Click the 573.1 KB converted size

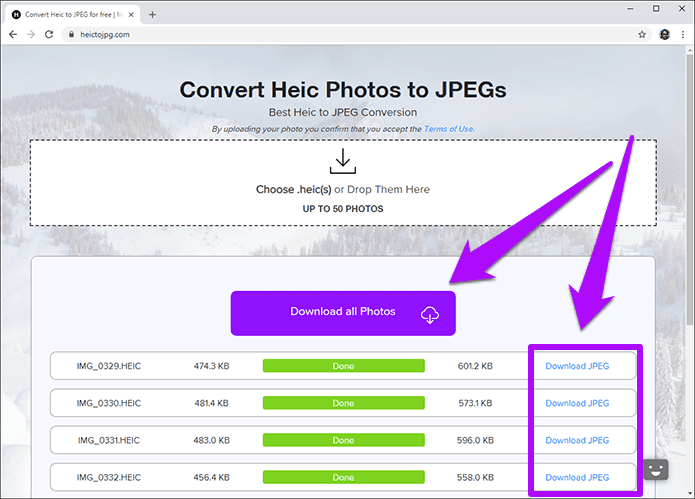click(x=475, y=403)
